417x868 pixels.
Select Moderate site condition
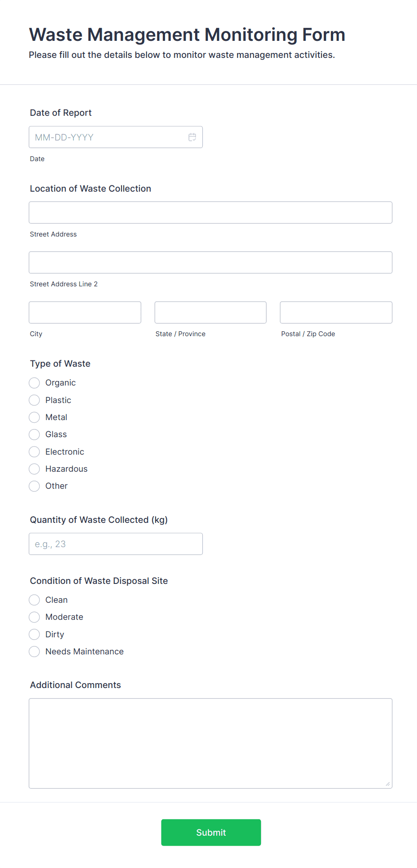pyautogui.click(x=35, y=617)
